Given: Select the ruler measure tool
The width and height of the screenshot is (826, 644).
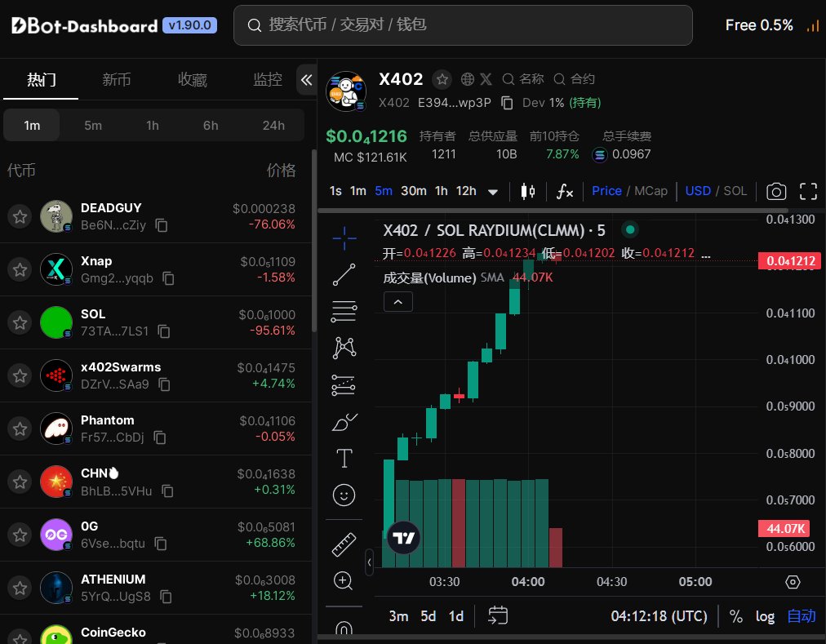Looking at the screenshot, I should pyautogui.click(x=344, y=544).
